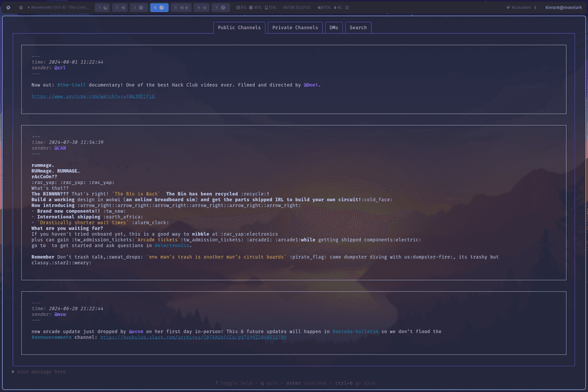Open the Private Channels tab
This screenshot has width=588, height=392.
click(295, 28)
